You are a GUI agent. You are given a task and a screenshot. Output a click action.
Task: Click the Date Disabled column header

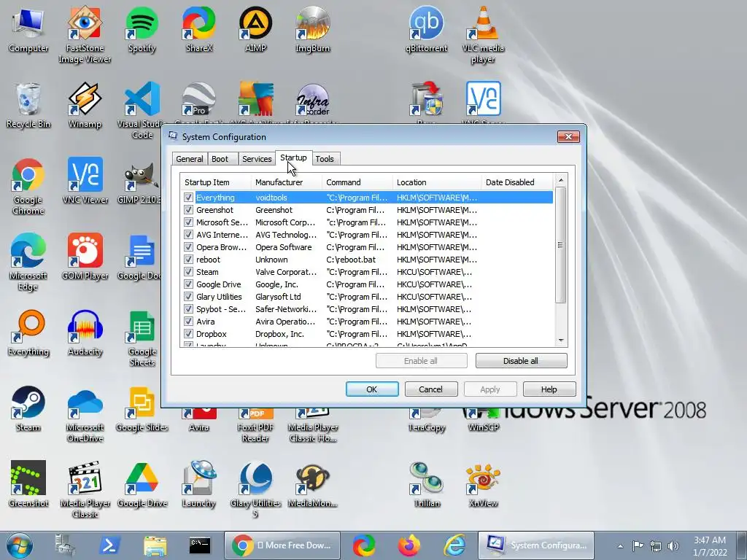517,182
